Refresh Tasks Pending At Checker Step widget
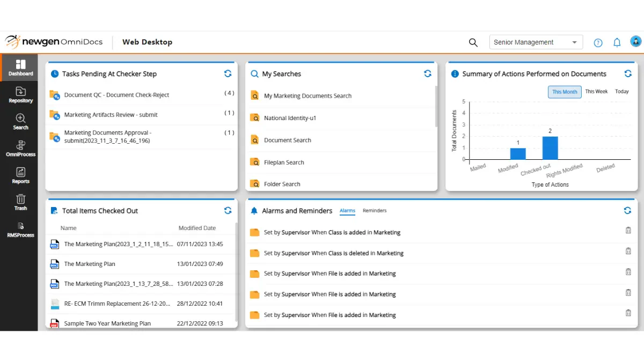The height and width of the screenshot is (362, 644). (x=228, y=73)
